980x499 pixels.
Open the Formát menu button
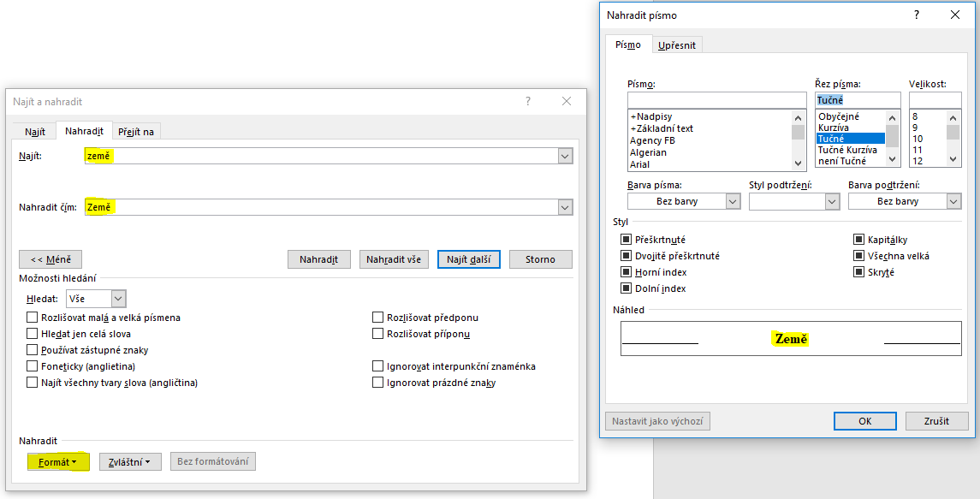pyautogui.click(x=58, y=462)
